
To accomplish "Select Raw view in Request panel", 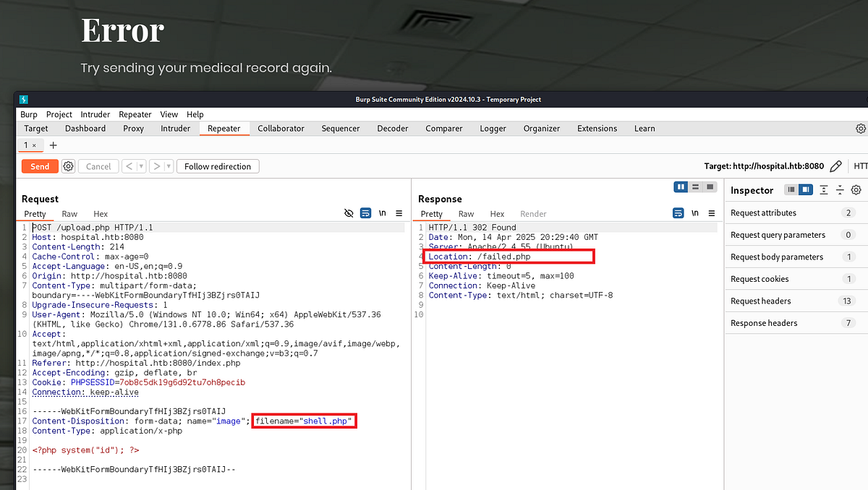I will [x=69, y=214].
